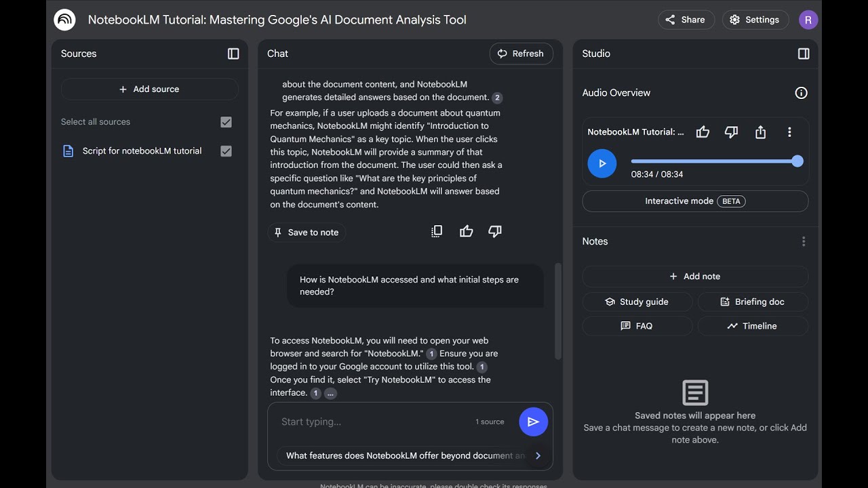Screen dimensions: 868x488
Task: Open Notes more options menu
Action: [804, 241]
